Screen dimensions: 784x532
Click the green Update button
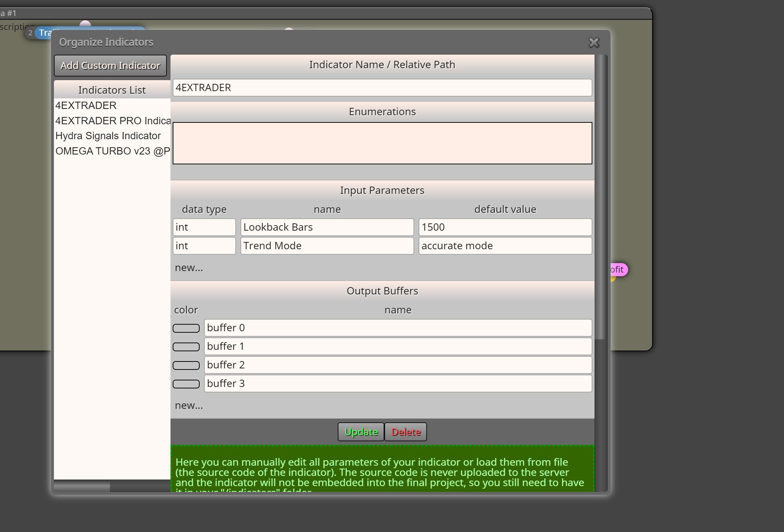[x=361, y=432]
